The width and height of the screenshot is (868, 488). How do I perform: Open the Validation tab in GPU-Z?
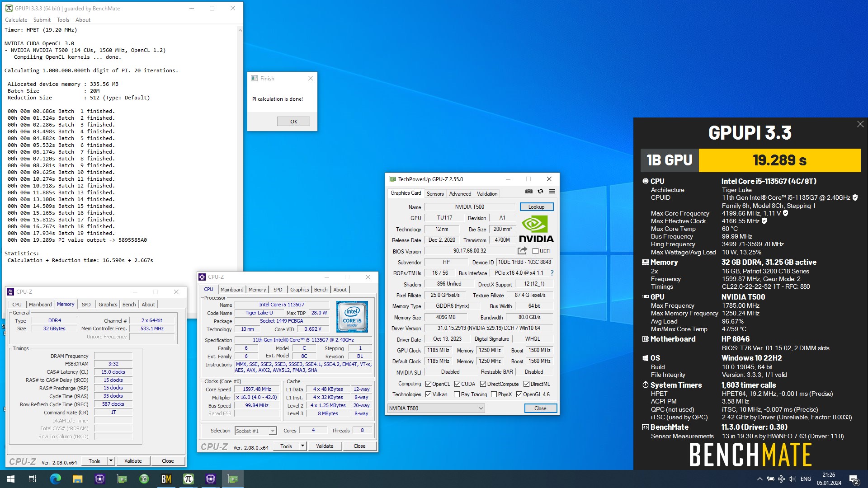[x=487, y=194]
